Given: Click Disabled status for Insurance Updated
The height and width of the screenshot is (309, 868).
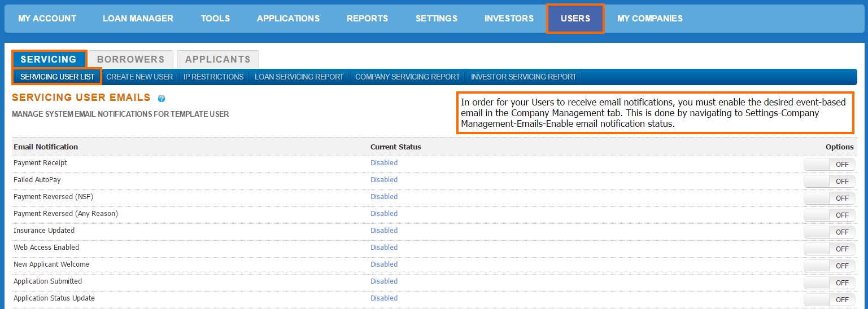Looking at the screenshot, I should tap(384, 231).
